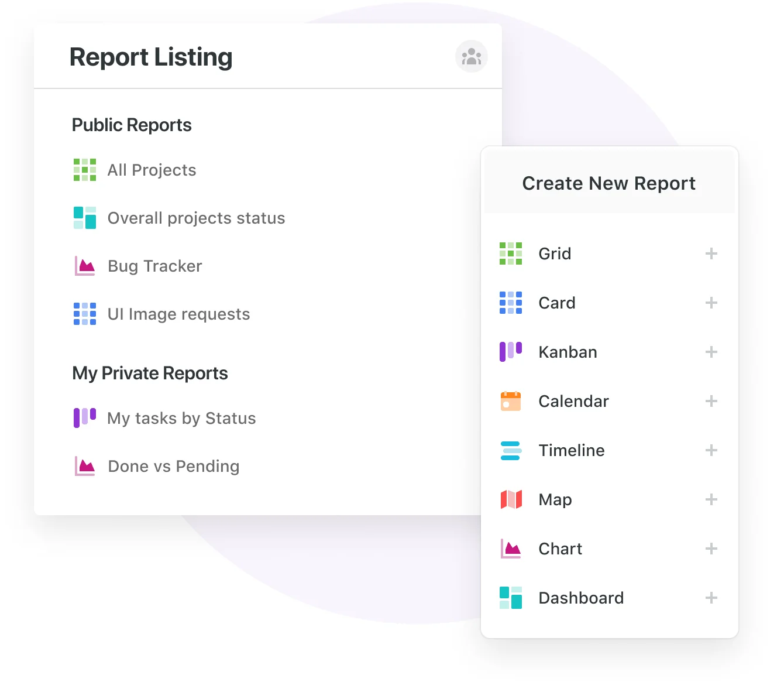Click the Card icon in Create New Report
Viewport: 784px width, 699px height.
[x=511, y=303]
